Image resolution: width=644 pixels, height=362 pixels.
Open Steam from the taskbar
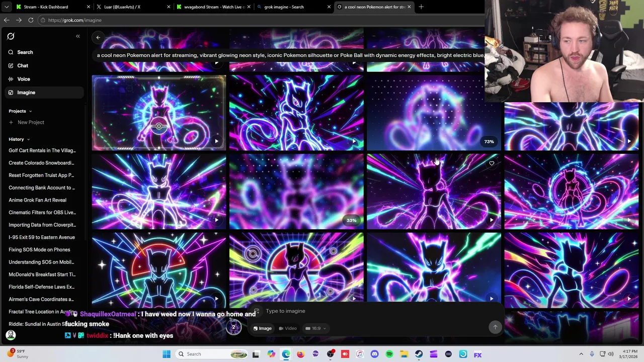(x=419, y=354)
